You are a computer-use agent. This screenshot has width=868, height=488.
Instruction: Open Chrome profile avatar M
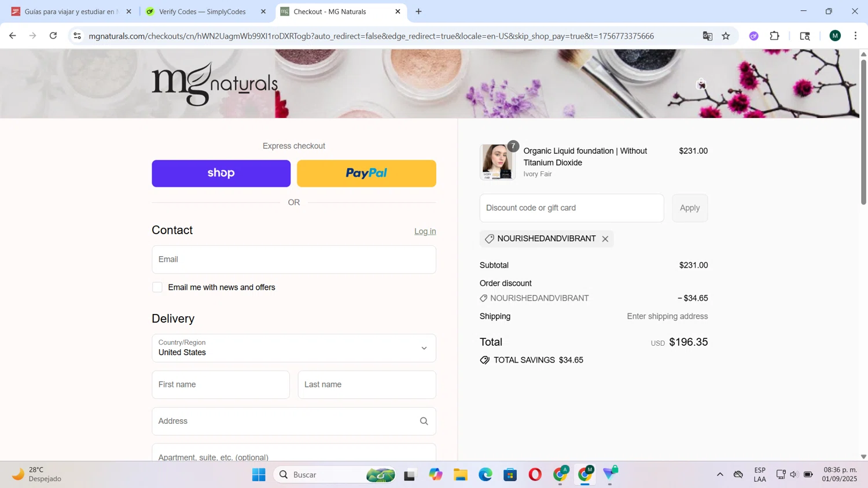tap(835, 36)
